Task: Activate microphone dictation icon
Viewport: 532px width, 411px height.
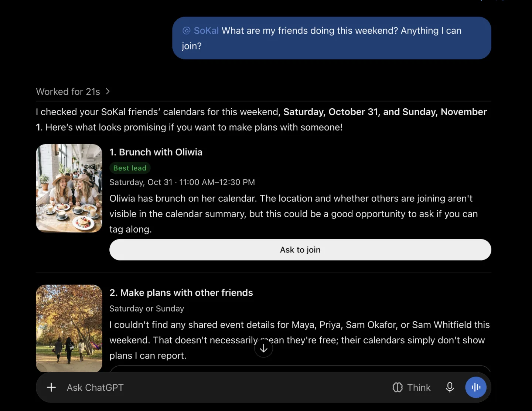Action: [450, 387]
